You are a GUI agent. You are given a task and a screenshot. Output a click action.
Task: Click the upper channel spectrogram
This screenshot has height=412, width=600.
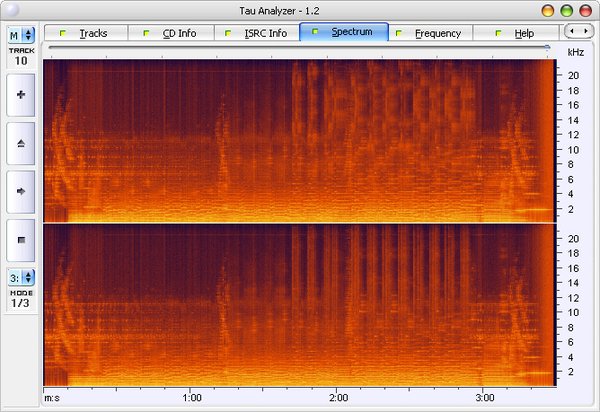click(299, 140)
